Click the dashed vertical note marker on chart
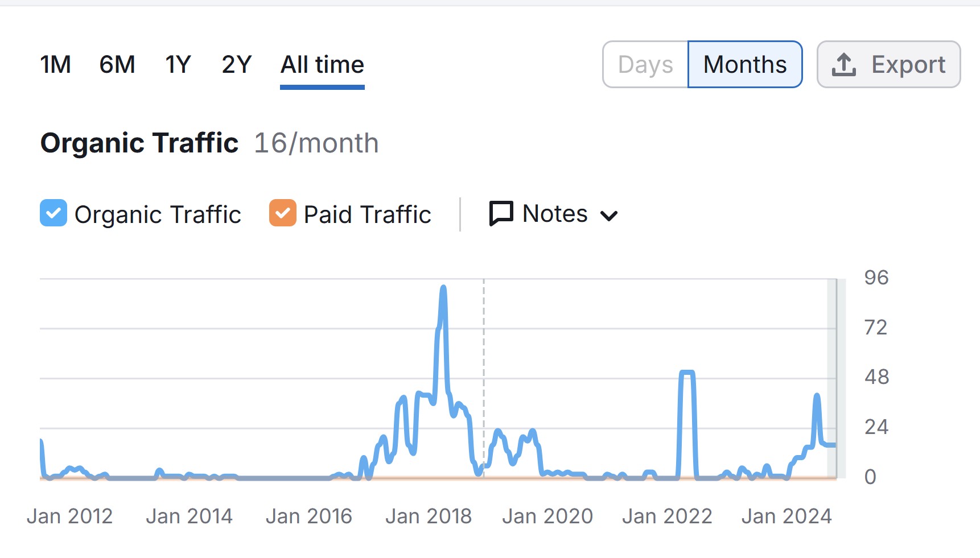The width and height of the screenshot is (980, 558). coord(484,378)
